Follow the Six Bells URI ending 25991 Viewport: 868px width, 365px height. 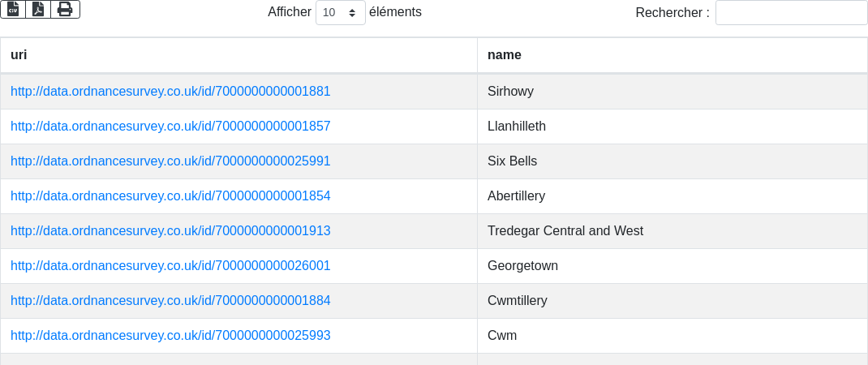tap(170, 161)
